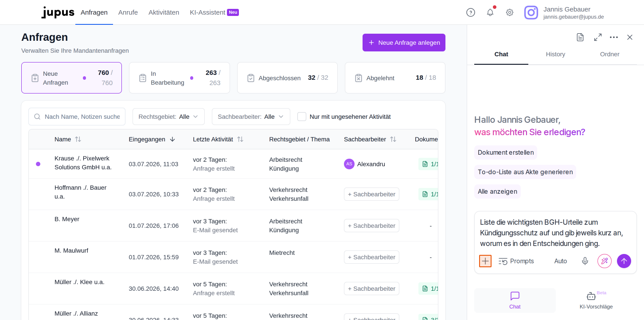The width and height of the screenshot is (644, 320).
Task: Click the 'Dokument erstellen' suggestion chip
Action: click(506, 152)
